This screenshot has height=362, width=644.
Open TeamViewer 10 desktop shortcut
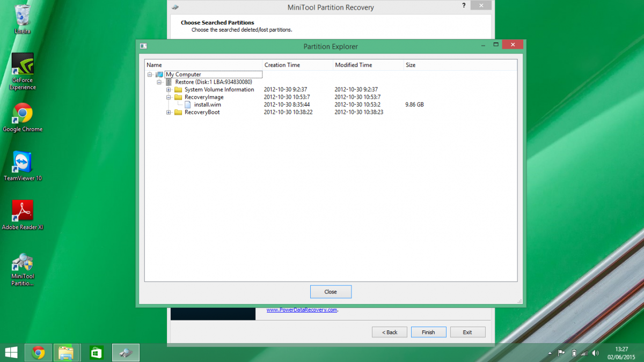pyautogui.click(x=23, y=166)
